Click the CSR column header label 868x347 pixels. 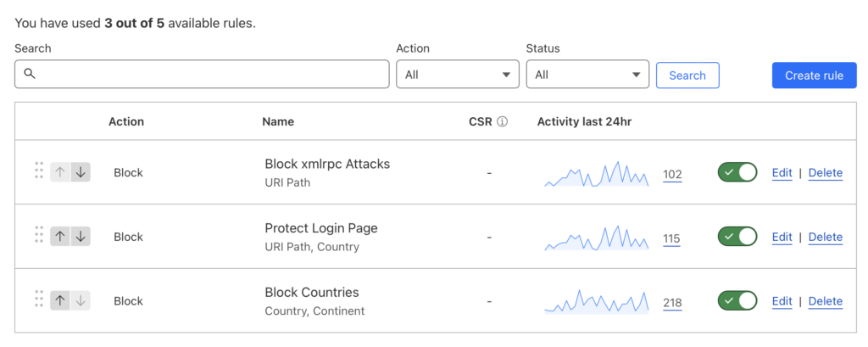(481, 121)
